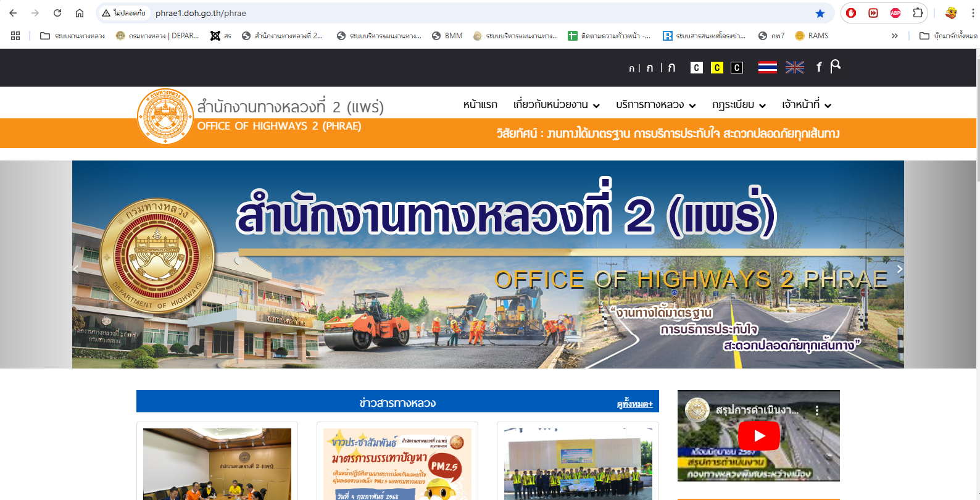Open the site search magnifier icon
980x500 pixels.
[x=836, y=66]
